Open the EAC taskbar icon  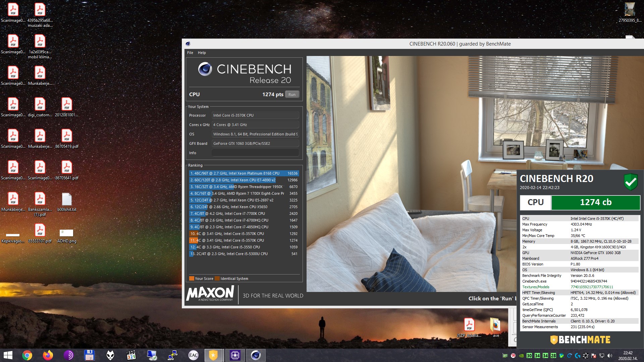click(194, 355)
